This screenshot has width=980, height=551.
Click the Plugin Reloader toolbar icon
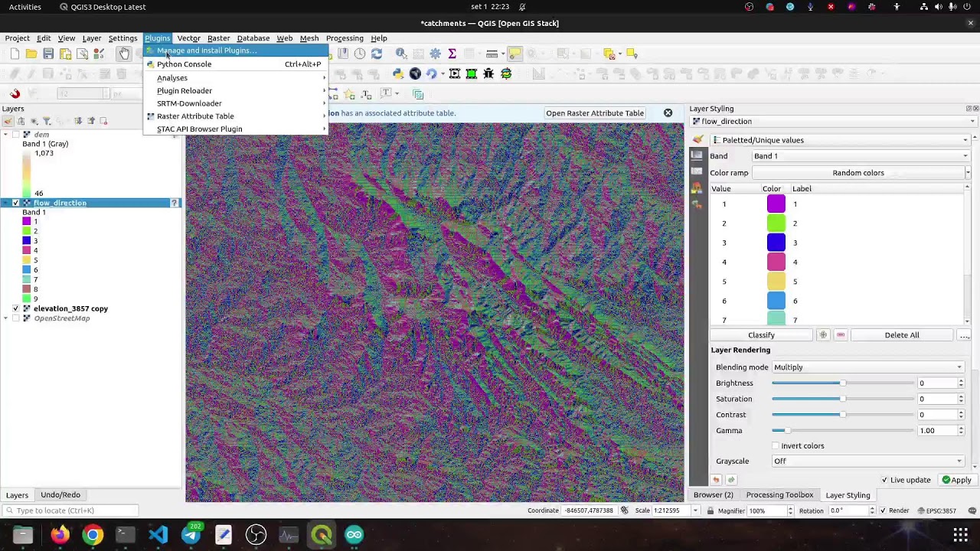coord(432,73)
